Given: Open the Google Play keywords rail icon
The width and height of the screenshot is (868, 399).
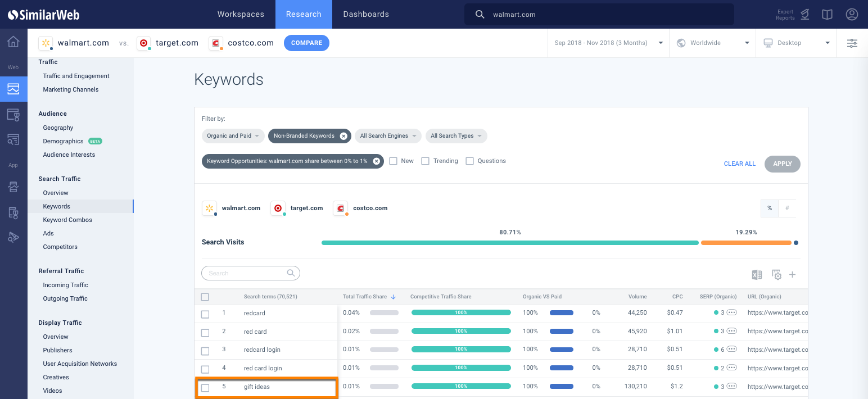Looking at the screenshot, I should 13,237.
